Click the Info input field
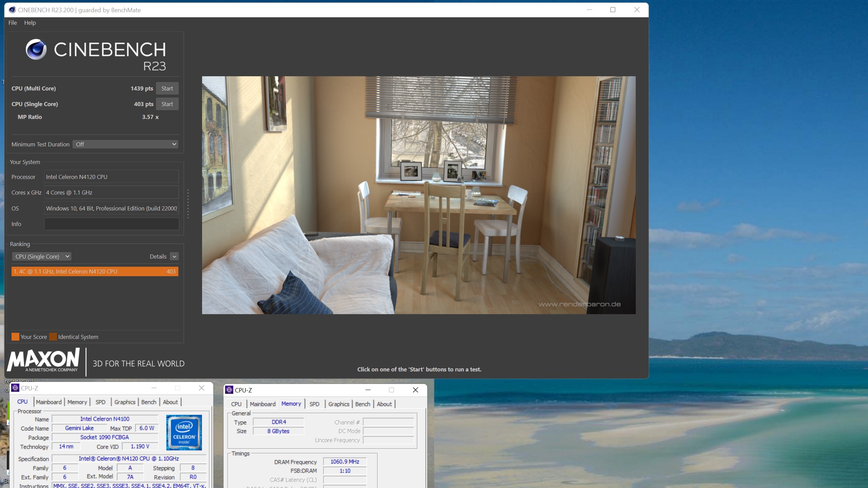868x488 pixels. pyautogui.click(x=112, y=224)
